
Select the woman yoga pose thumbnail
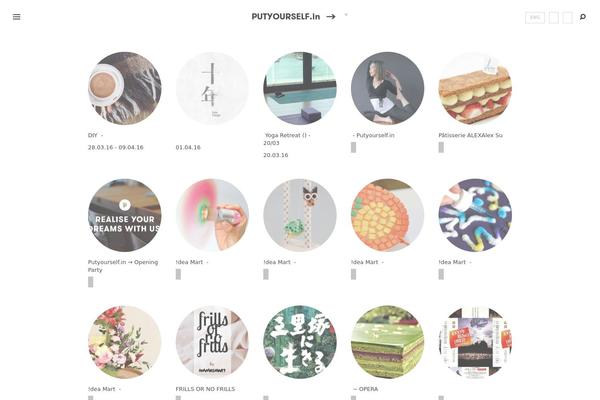click(x=387, y=88)
